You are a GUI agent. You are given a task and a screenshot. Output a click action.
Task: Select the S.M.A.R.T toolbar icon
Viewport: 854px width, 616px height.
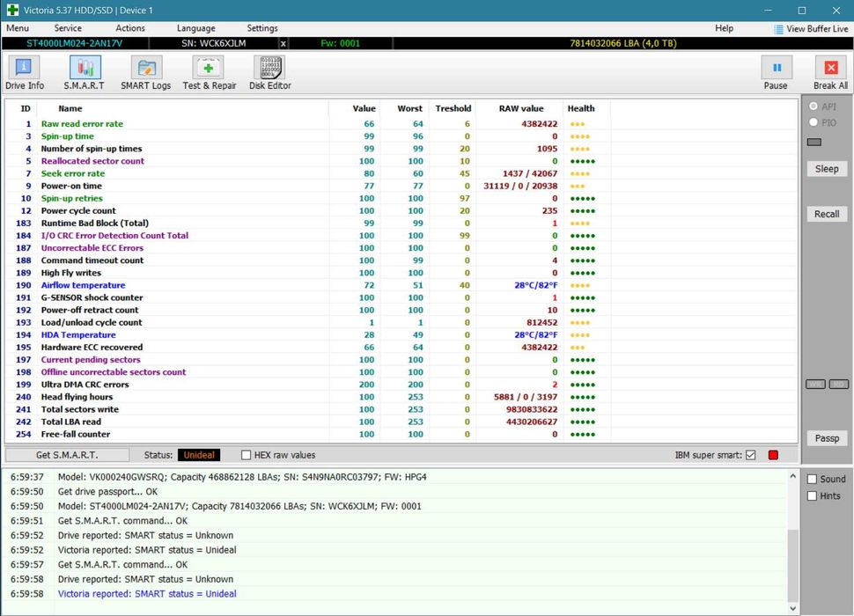coord(85,72)
